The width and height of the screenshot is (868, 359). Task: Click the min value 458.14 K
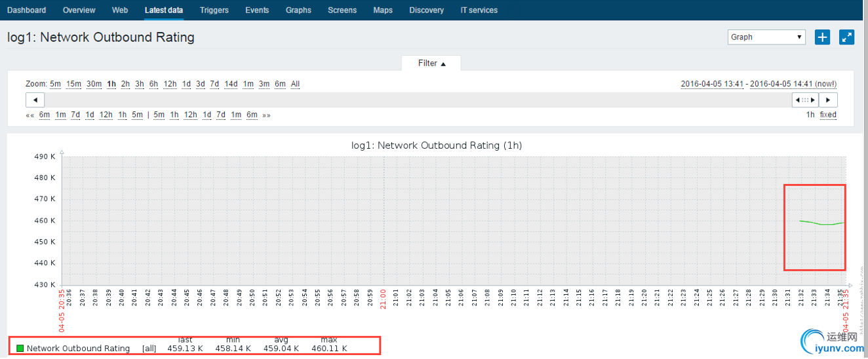pyautogui.click(x=233, y=349)
